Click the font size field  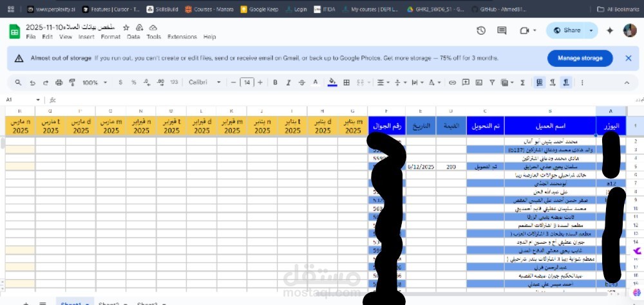pyautogui.click(x=247, y=82)
